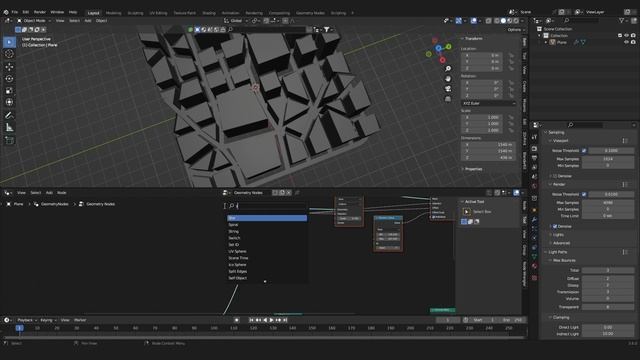The height and width of the screenshot is (360, 640).
Task: Click play animation button in timeline
Action: (271, 320)
